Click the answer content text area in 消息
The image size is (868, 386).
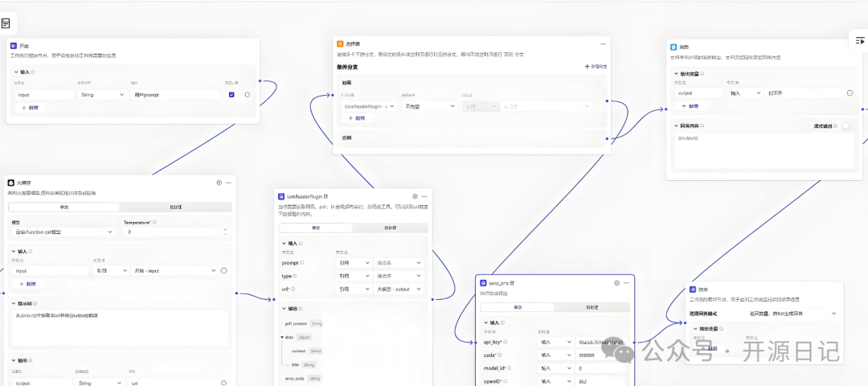[764, 150]
